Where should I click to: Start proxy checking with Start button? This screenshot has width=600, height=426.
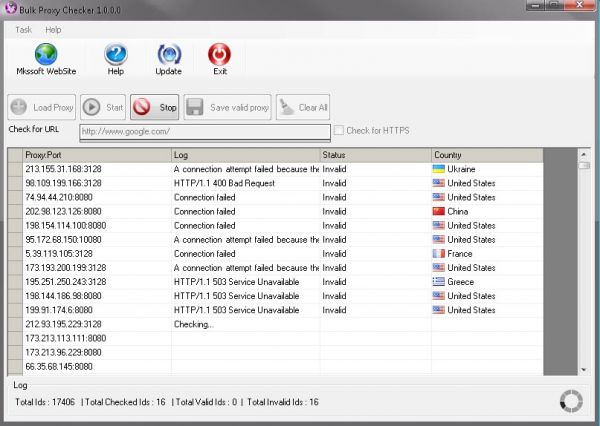pos(102,107)
